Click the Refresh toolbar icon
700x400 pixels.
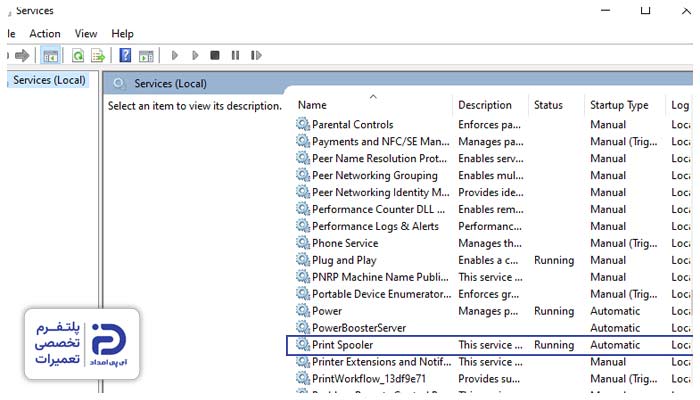[77, 56]
